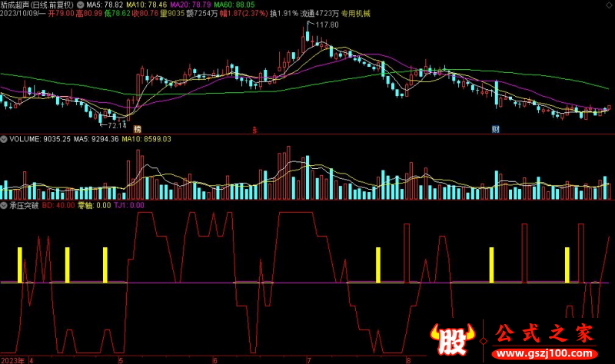This screenshot has height=364, width=615.
Task: Click the MA5: 78.82 label
Action: 105,5
